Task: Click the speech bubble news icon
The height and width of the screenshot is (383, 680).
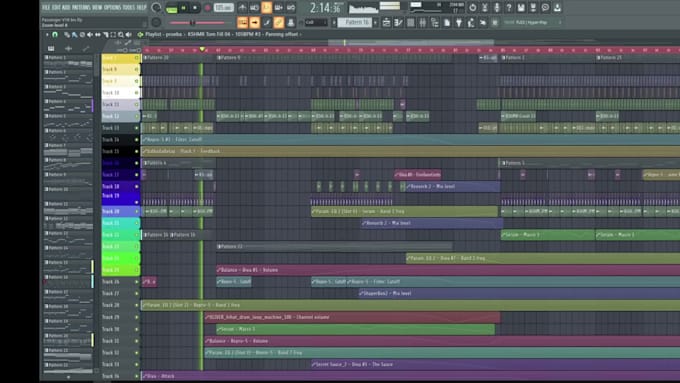Action: pyautogui.click(x=545, y=7)
